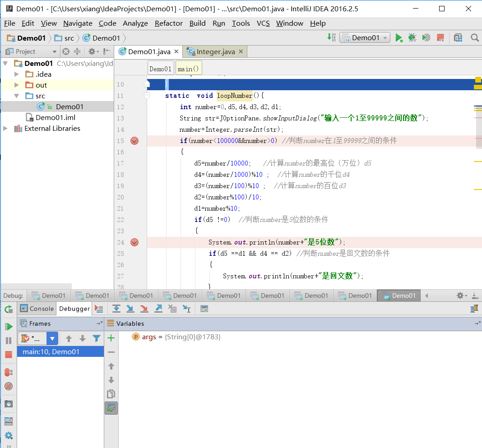Hide the Project tool window
The image size is (482, 448).
click(x=107, y=51)
